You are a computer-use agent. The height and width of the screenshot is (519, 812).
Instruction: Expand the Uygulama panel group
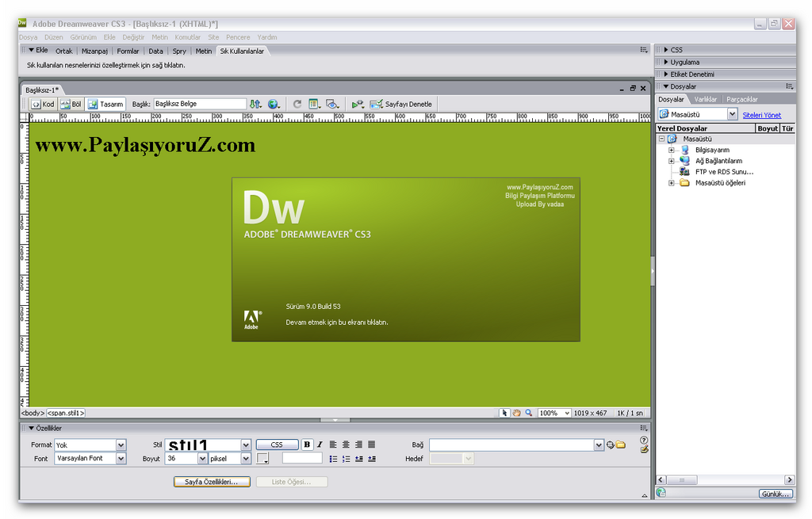pyautogui.click(x=666, y=62)
